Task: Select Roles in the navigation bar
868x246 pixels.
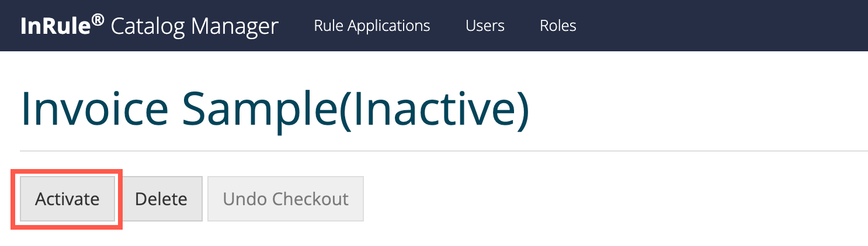Action: (558, 26)
